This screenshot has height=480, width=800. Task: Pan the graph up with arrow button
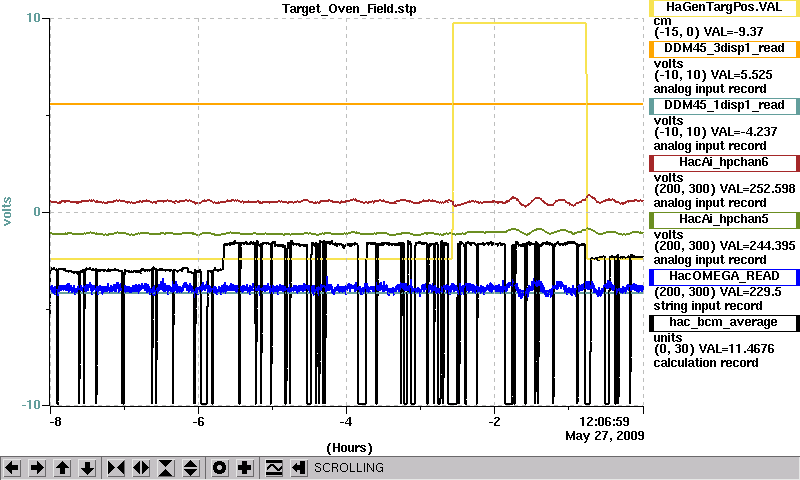click(x=62, y=468)
